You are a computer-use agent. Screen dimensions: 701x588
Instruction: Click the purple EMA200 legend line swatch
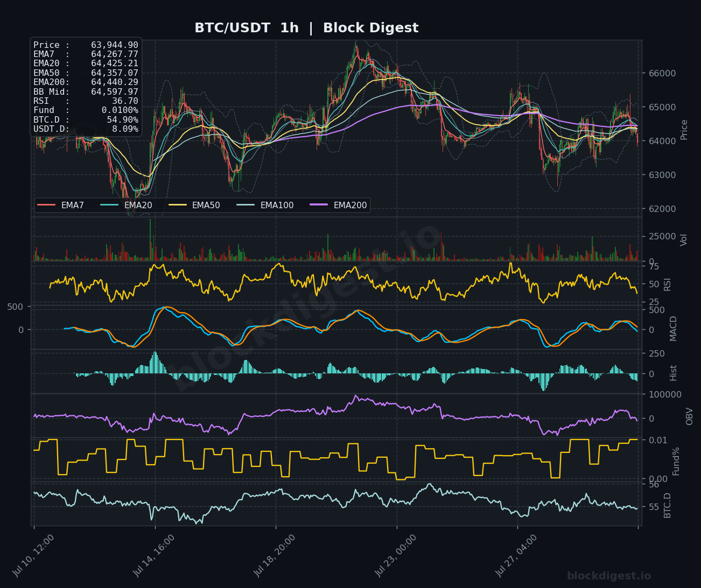point(319,206)
